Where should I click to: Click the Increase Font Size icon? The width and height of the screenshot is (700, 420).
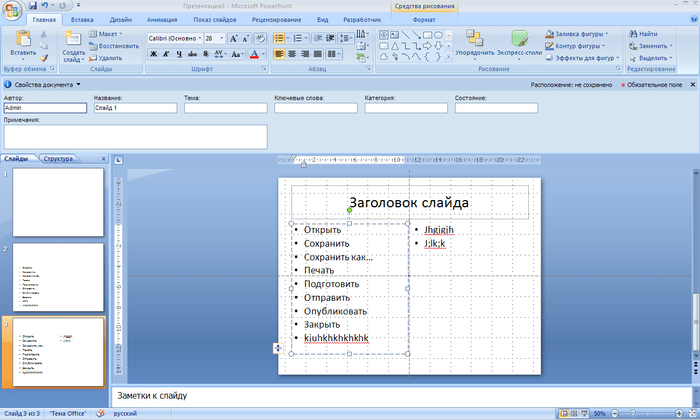233,38
